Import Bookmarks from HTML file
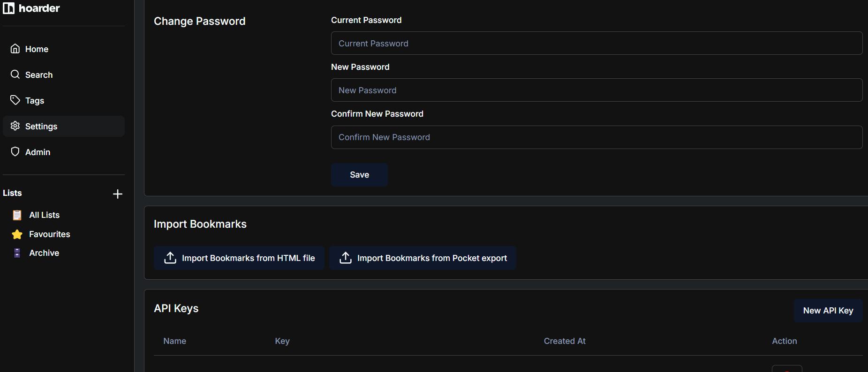 coord(239,258)
